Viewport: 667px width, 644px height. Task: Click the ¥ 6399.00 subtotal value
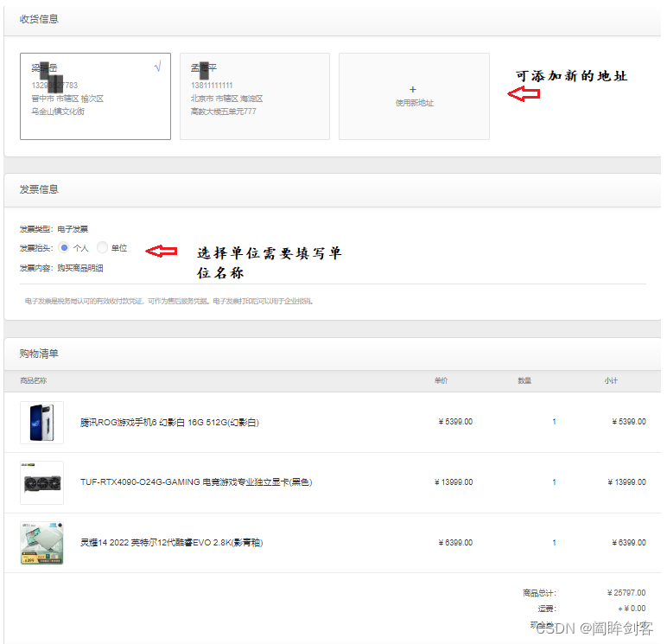(629, 543)
